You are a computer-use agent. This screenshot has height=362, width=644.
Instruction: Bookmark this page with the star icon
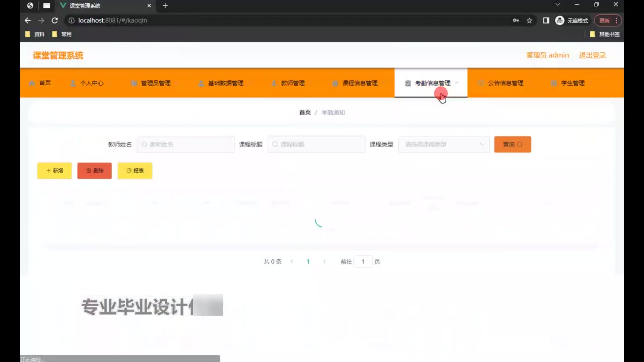[529, 20]
